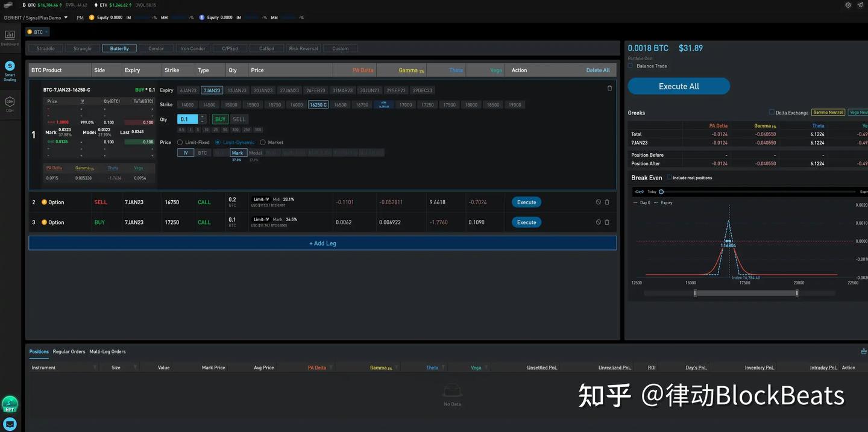The height and width of the screenshot is (432, 868).
Task: Toggle Gamma Neutral option
Action: [828, 112]
